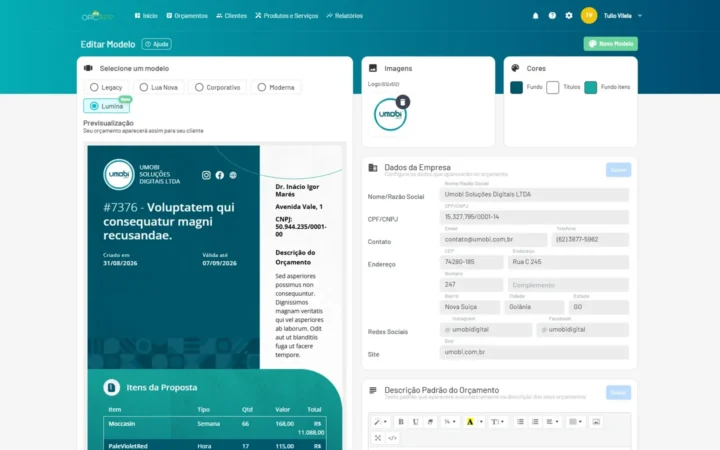Image resolution: width=720 pixels, height=450 pixels.
Task: Edit the Instagram handle field
Action: [486, 330]
